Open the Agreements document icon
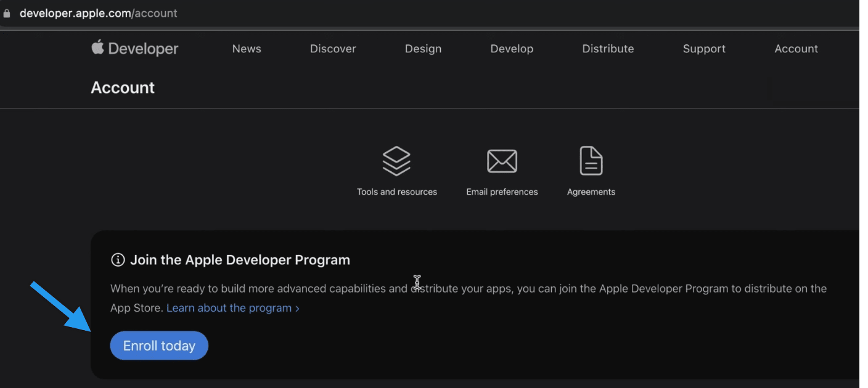868x388 pixels. point(591,161)
